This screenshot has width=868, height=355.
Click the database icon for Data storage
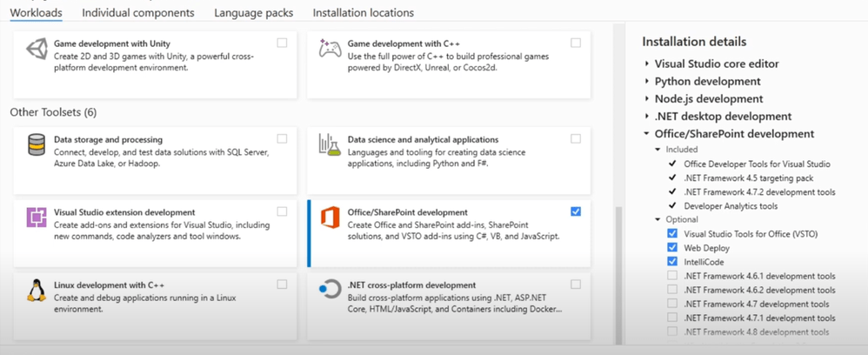(x=37, y=144)
